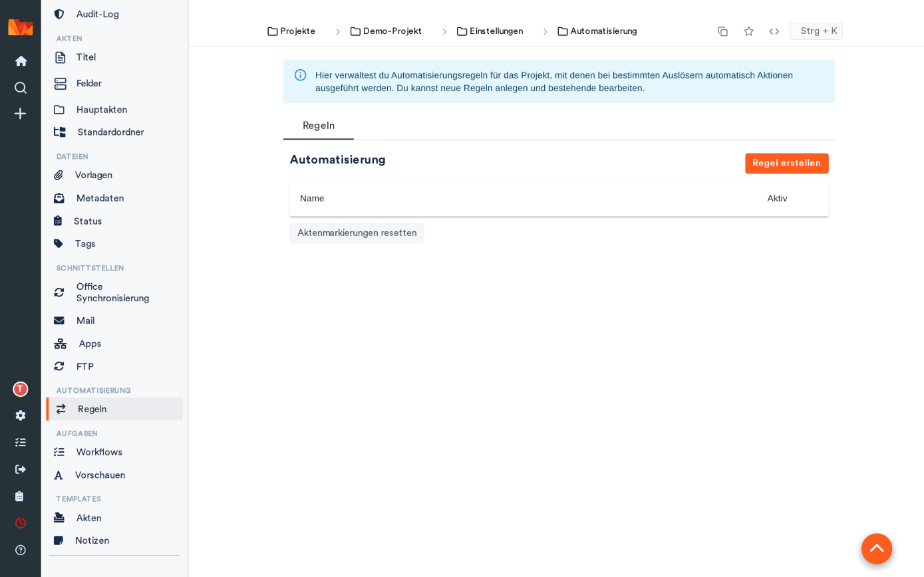Open Mail settings in sidebar
924x577 pixels.
coord(114,321)
